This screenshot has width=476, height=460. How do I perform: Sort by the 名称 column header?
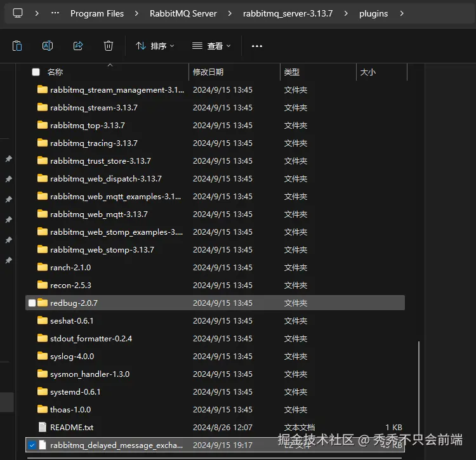click(x=55, y=72)
